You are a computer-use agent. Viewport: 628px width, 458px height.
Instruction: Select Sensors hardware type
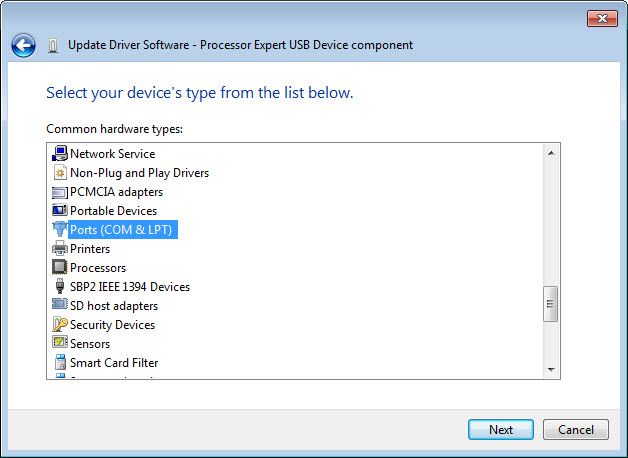(90, 344)
